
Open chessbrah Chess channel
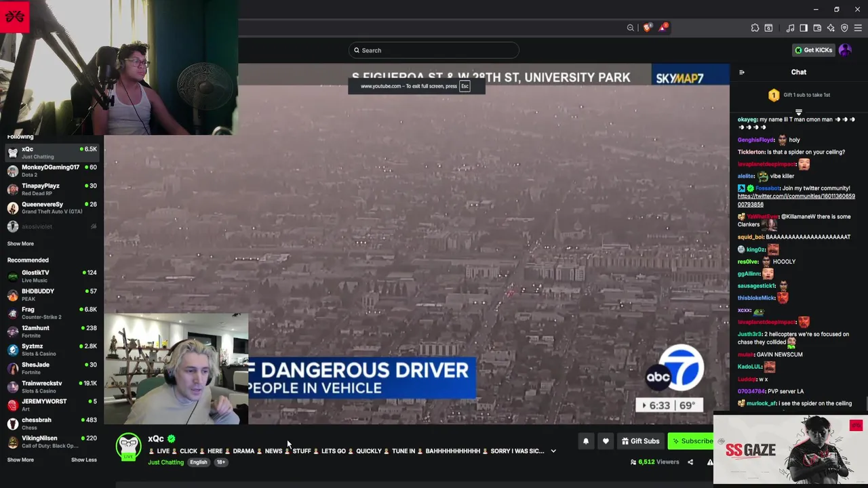pos(52,424)
